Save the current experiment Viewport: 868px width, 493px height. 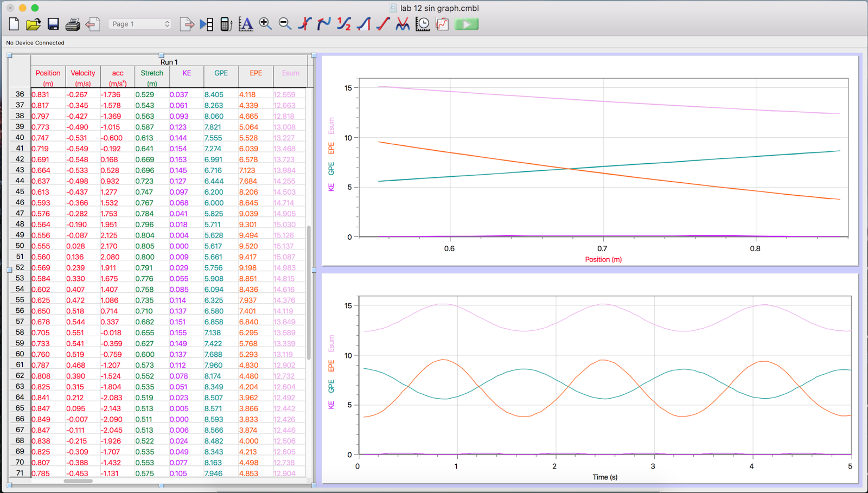(53, 24)
